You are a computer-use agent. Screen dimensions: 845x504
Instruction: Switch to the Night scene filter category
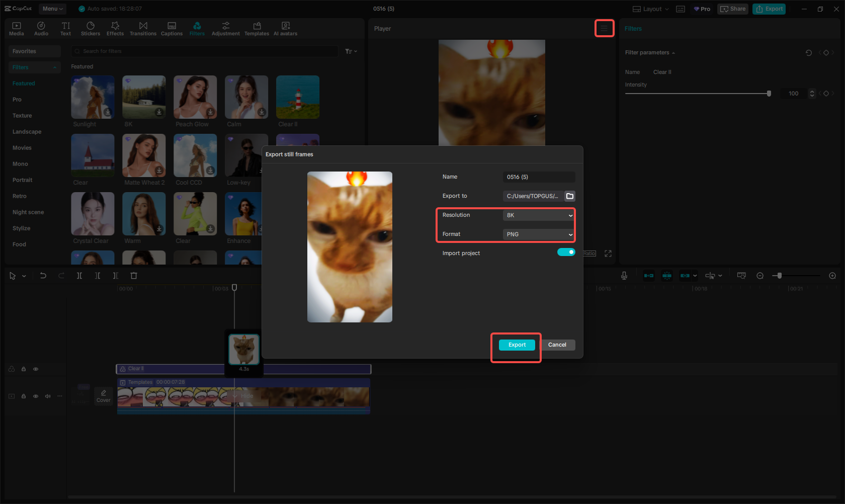tap(28, 212)
